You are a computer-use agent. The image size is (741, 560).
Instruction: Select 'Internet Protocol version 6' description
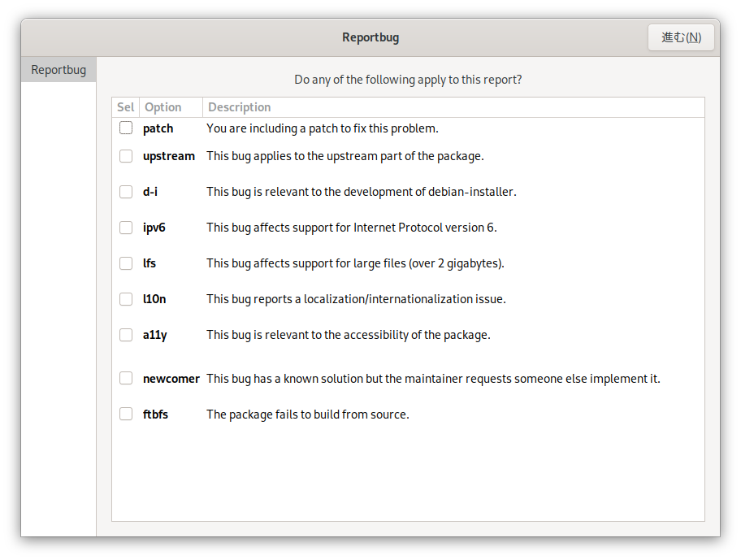[x=352, y=228]
